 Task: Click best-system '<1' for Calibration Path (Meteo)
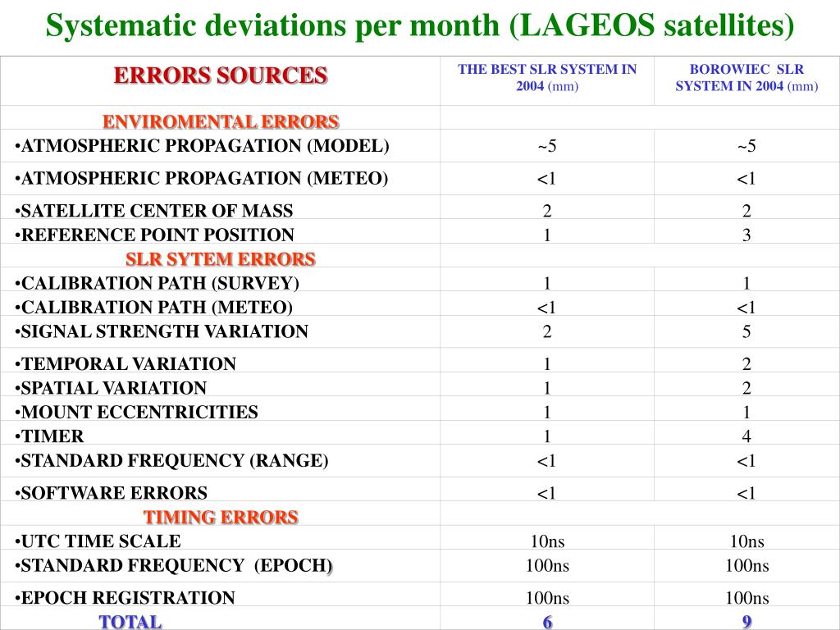pyautogui.click(x=547, y=308)
